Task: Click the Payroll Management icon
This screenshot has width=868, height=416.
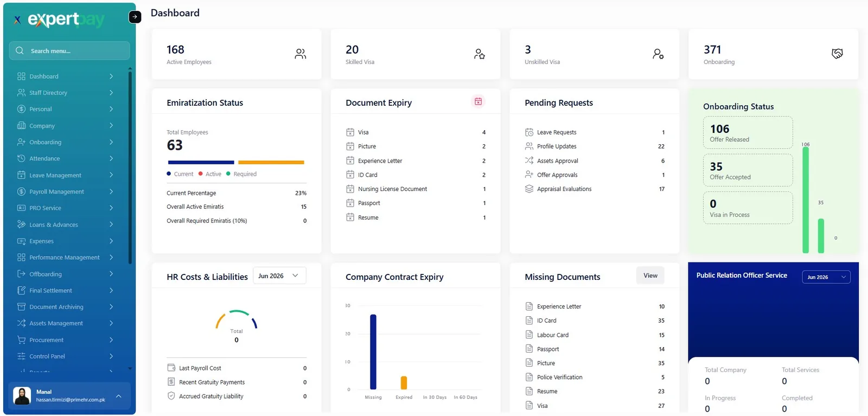Action: 21,191
